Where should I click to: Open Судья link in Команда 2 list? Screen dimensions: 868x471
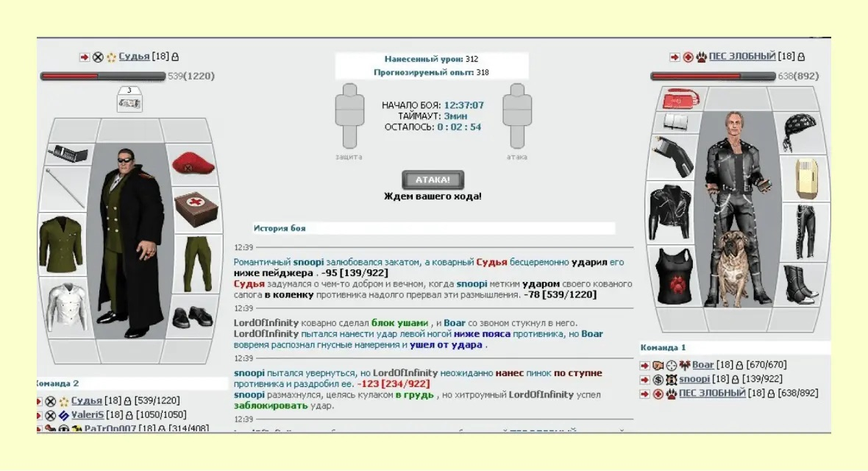(x=86, y=400)
